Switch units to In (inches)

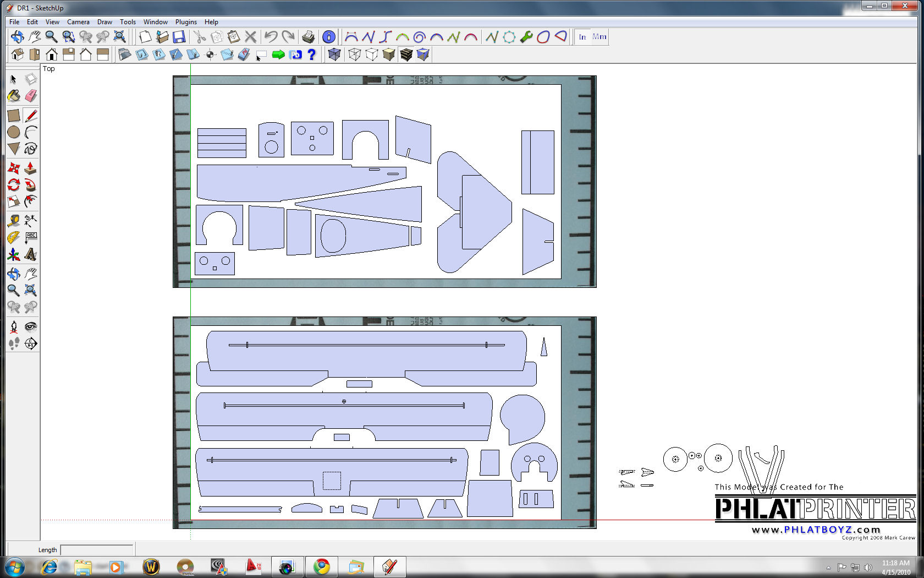pos(582,37)
